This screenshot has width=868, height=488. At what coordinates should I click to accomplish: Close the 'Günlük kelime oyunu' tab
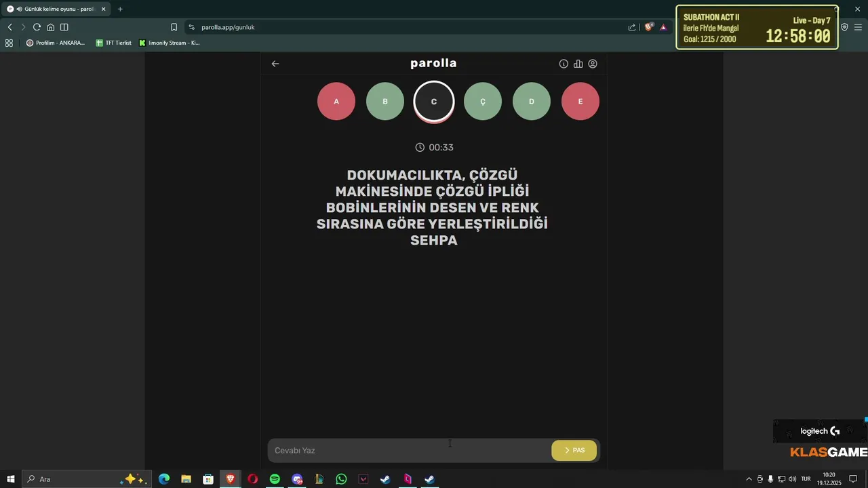click(104, 9)
